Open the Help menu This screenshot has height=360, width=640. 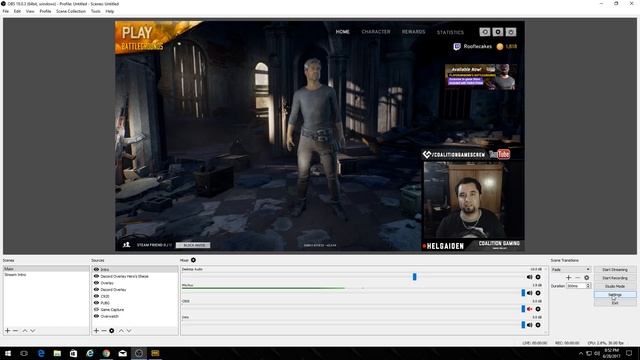tap(110, 11)
